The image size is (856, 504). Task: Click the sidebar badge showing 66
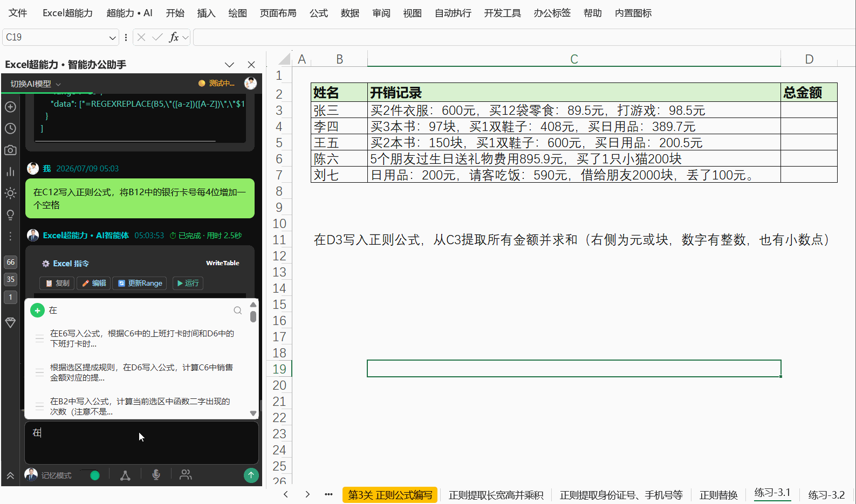tap(10, 262)
